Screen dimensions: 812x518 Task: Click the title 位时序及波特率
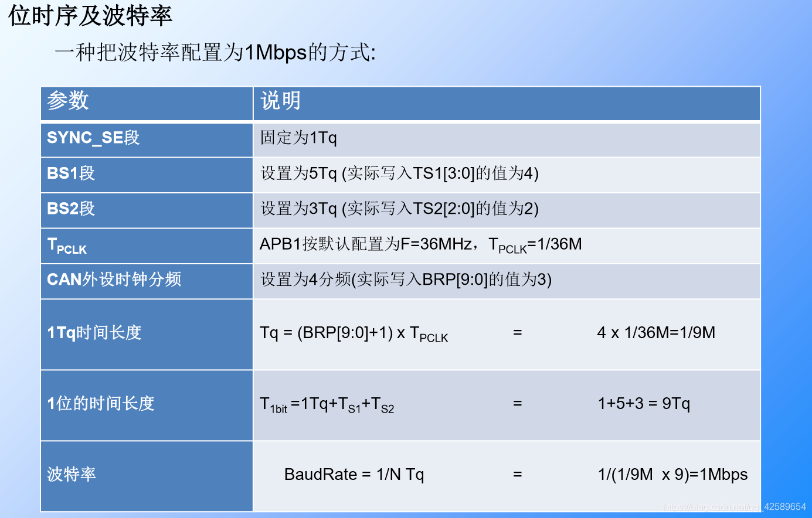(x=90, y=15)
